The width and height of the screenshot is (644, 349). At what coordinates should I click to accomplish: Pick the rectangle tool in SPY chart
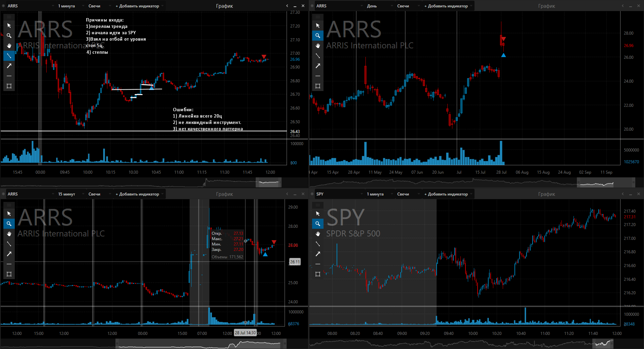[x=318, y=274]
